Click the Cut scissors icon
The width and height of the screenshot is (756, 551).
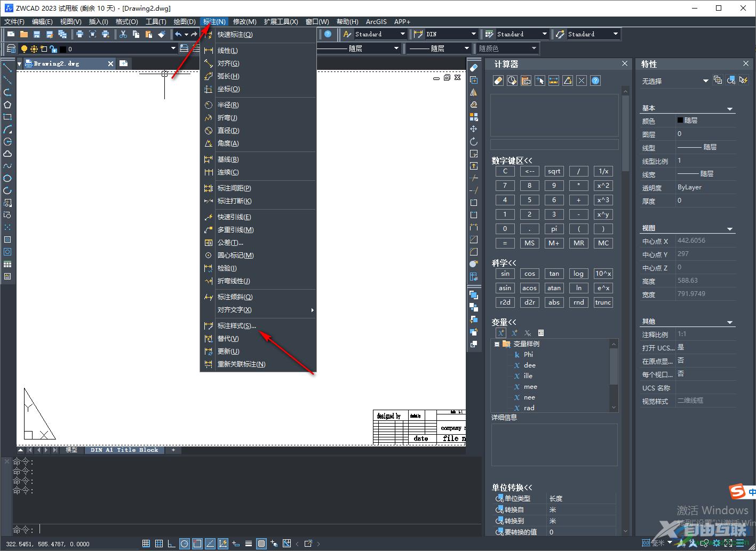(123, 34)
